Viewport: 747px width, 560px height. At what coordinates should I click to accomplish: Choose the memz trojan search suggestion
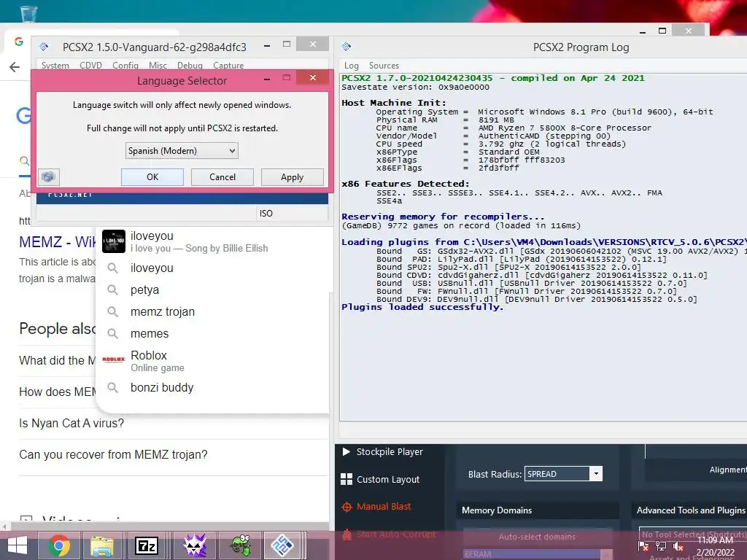[x=212, y=312]
